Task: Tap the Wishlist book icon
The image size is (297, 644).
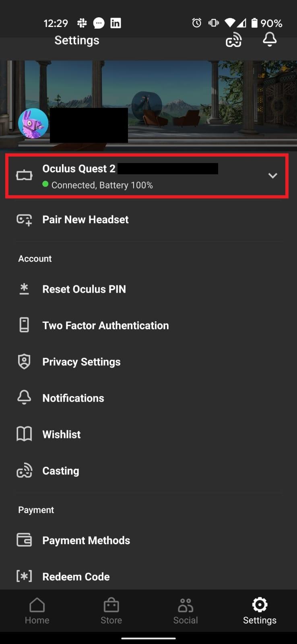Action: (x=24, y=434)
